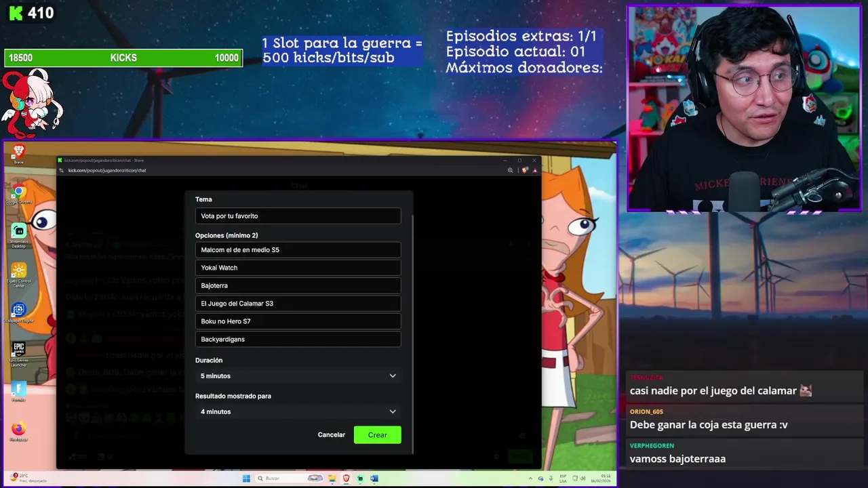Click the 'Tema' label
Image resolution: width=868 pixels, height=488 pixels.
tap(203, 199)
